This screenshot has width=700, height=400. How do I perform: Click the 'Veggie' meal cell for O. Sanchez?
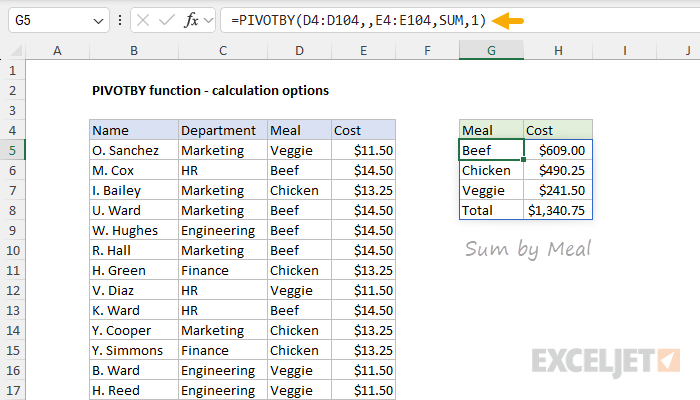(299, 150)
